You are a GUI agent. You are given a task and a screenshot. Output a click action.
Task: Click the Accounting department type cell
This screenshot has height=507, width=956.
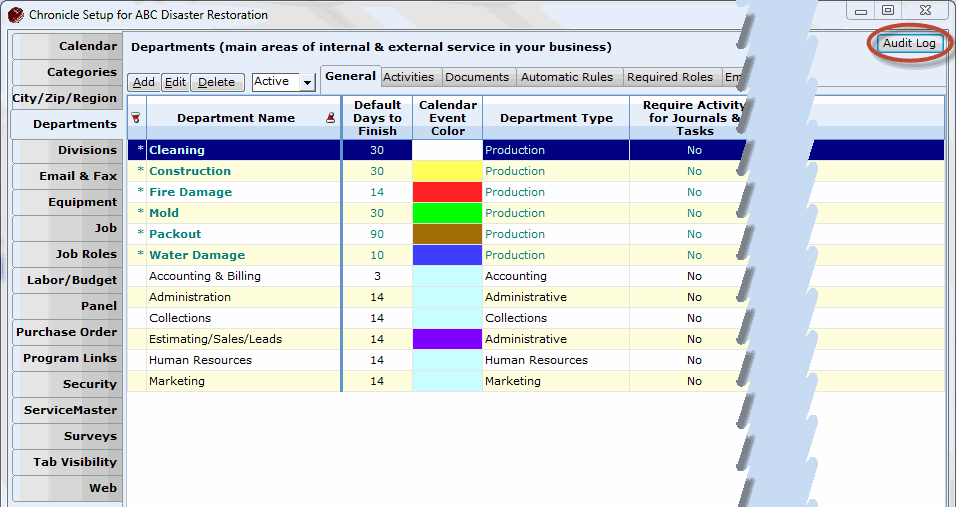[x=556, y=276]
